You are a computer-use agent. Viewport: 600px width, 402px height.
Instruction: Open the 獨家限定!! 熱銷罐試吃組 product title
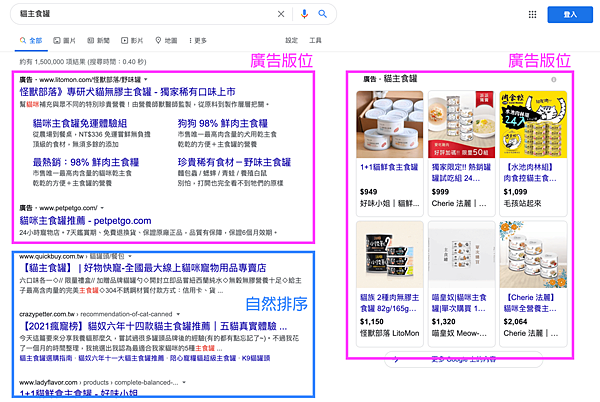461,173
